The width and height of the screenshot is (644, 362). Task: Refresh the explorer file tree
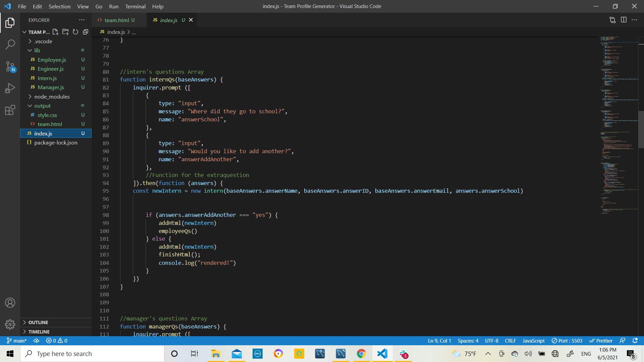coord(75,32)
